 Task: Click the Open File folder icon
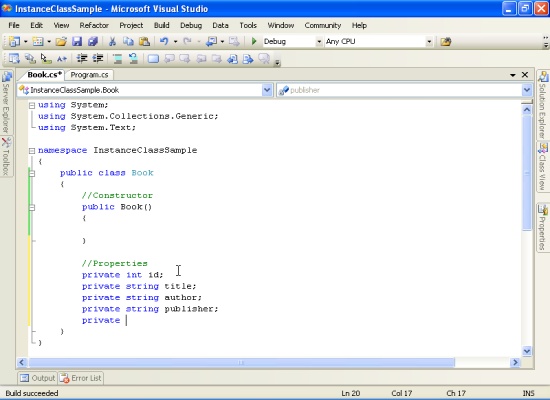coord(61,41)
